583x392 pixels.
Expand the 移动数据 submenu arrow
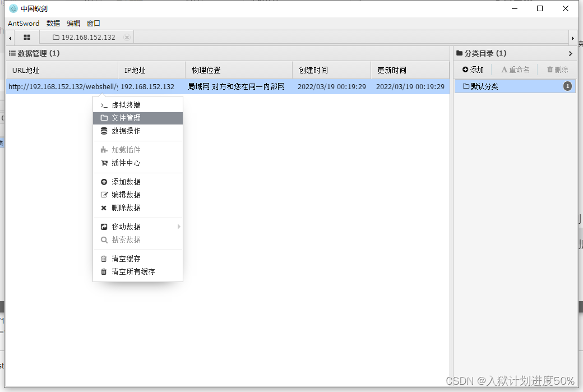[x=179, y=227]
